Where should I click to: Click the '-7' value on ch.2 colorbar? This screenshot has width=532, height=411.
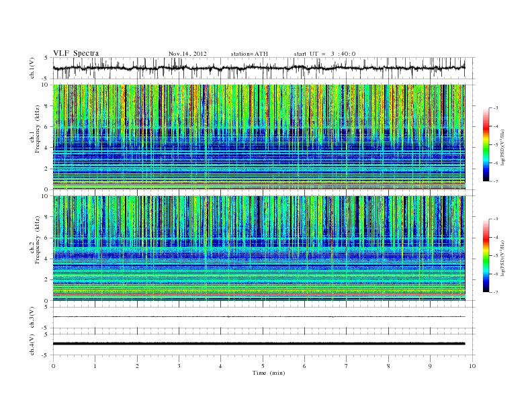click(496, 292)
